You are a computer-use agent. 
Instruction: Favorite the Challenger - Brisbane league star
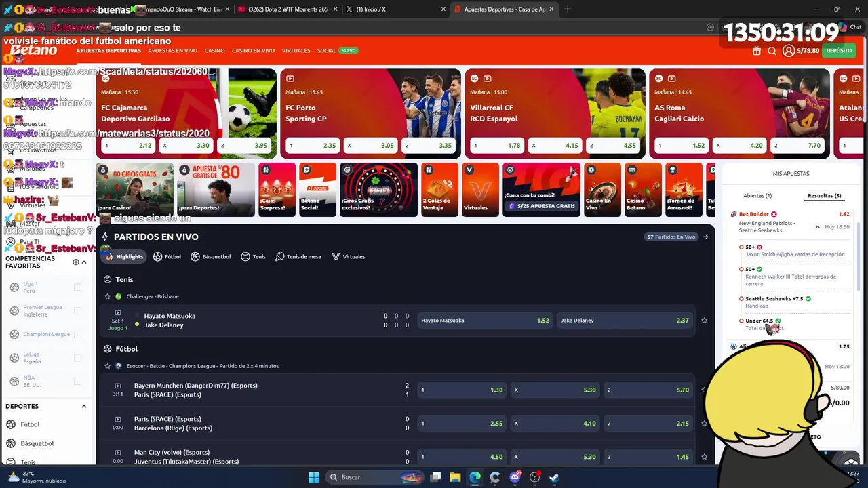[107, 296]
